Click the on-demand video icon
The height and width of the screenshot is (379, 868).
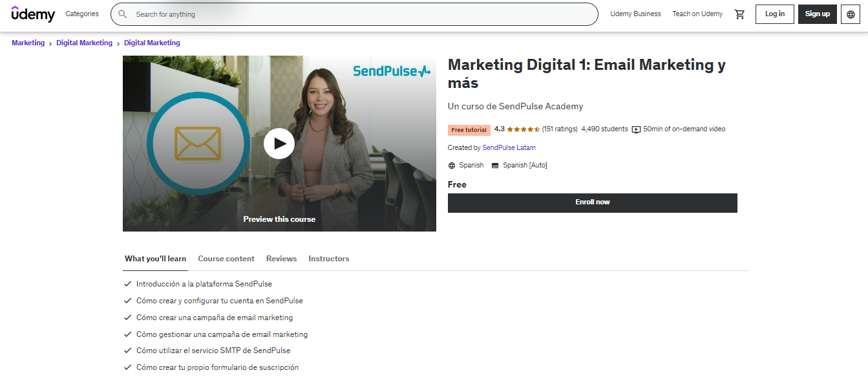click(x=637, y=129)
